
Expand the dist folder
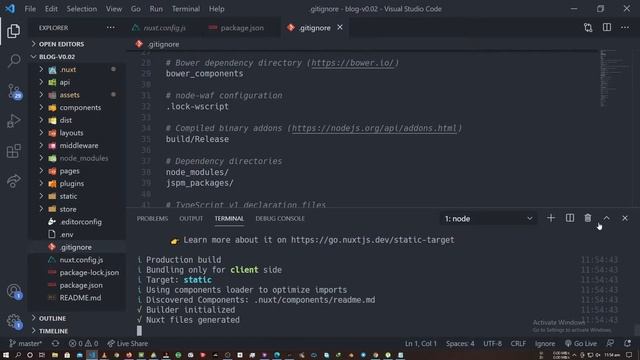[x=65, y=120]
